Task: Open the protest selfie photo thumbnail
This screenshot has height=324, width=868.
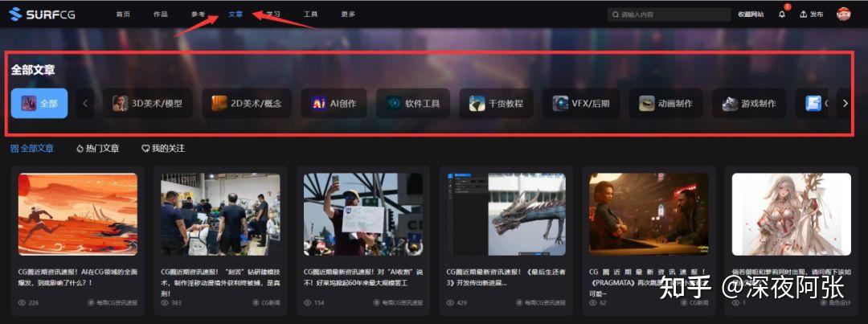Action: (x=363, y=215)
